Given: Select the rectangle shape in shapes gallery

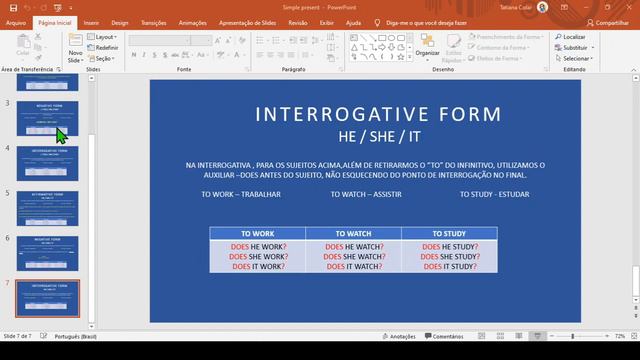Looking at the screenshot, I should pos(382,38).
